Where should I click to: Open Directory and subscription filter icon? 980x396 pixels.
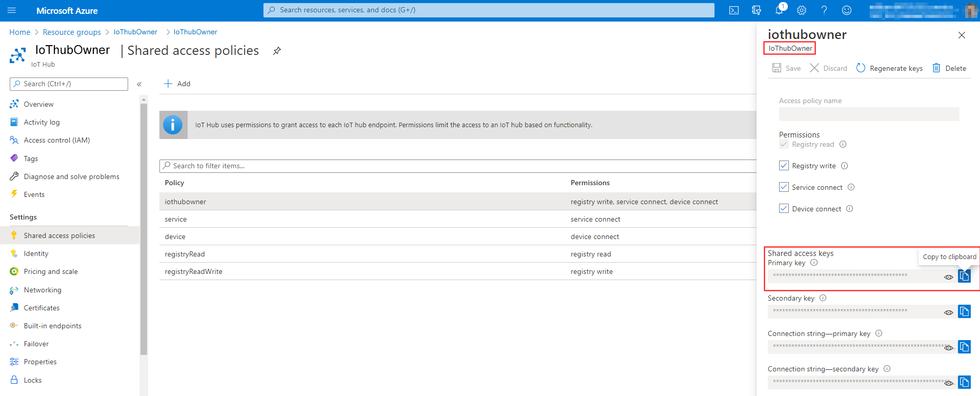(x=757, y=10)
